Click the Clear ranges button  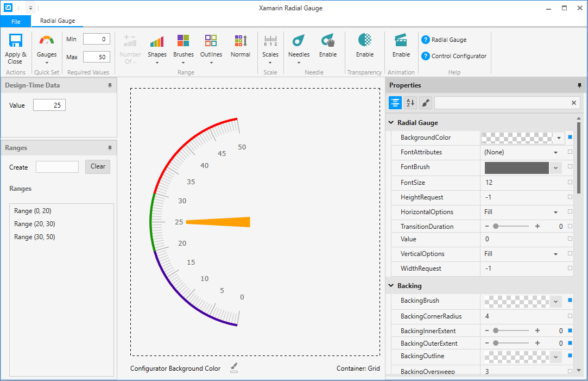pos(98,167)
